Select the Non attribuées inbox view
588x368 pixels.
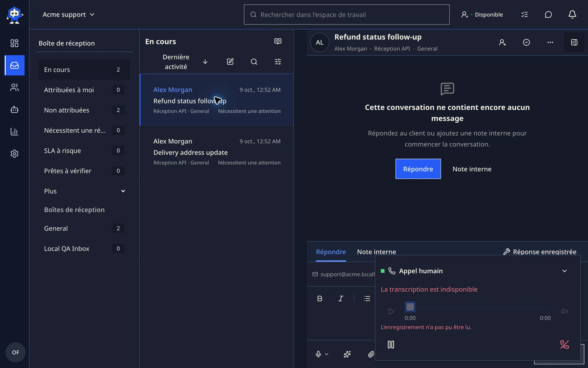(x=84, y=110)
